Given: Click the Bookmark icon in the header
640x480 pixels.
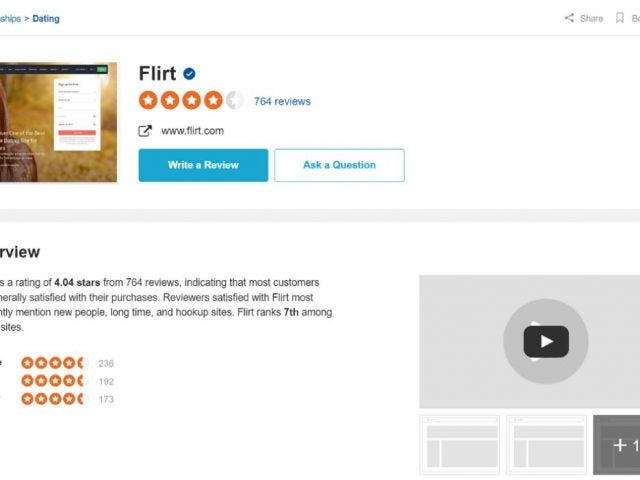Looking at the screenshot, I should [620, 18].
